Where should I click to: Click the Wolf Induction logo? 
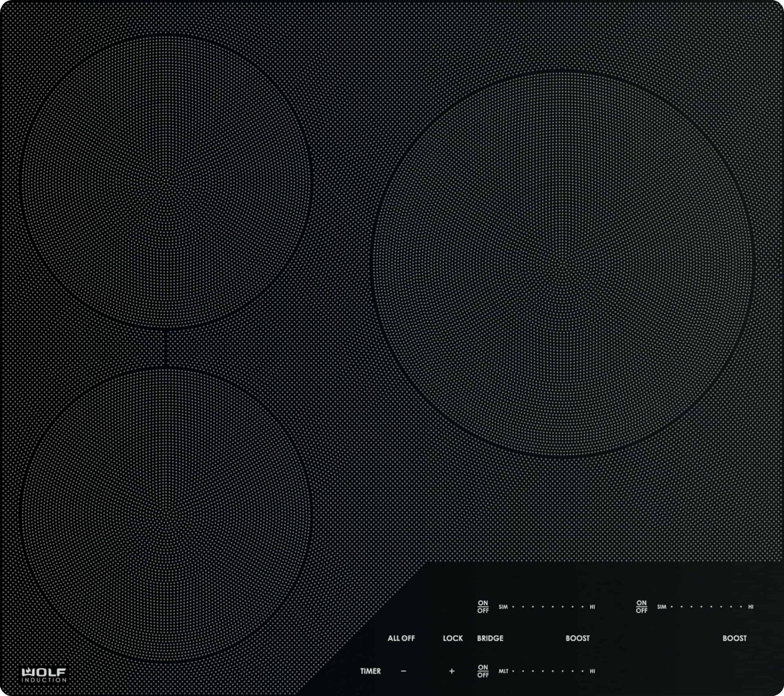tap(44, 675)
